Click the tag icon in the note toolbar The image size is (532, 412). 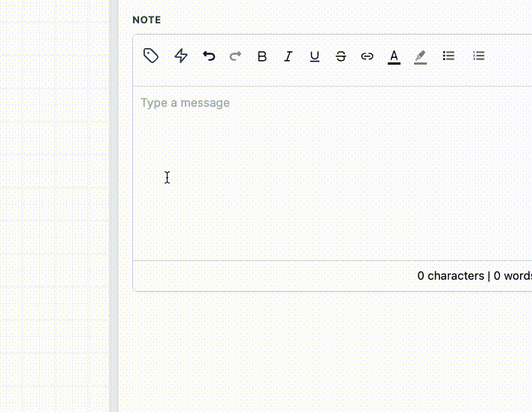click(x=151, y=56)
